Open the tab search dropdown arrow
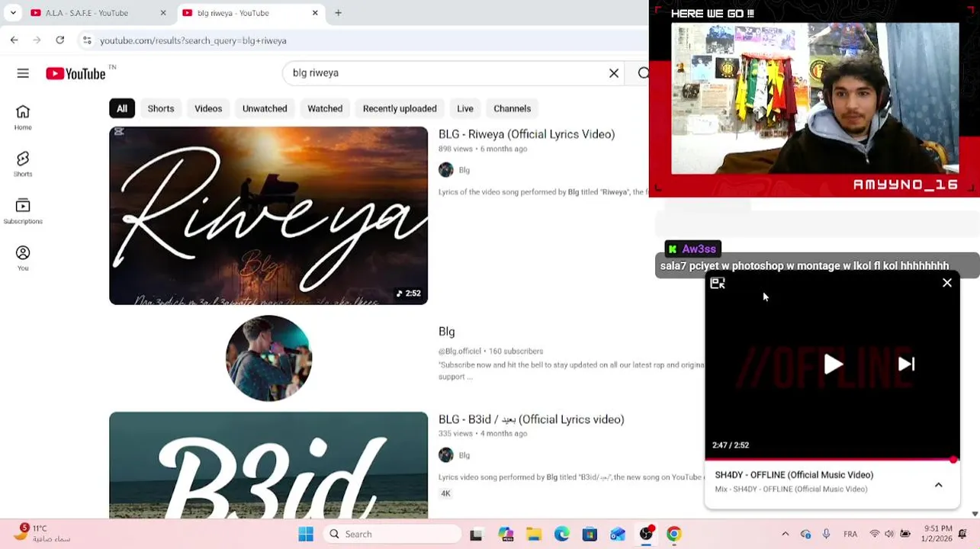 (13, 13)
